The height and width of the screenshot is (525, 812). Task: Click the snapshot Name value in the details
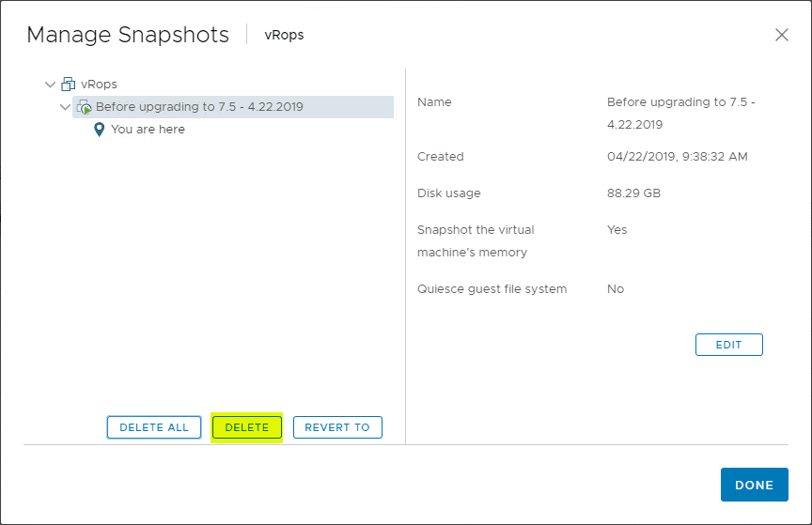coord(680,113)
